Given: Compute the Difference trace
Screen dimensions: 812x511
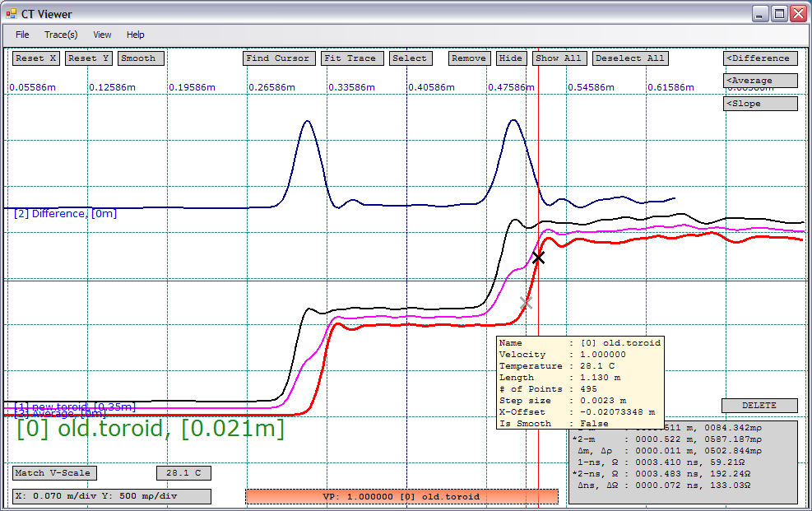Looking at the screenshot, I should pyautogui.click(x=759, y=58).
